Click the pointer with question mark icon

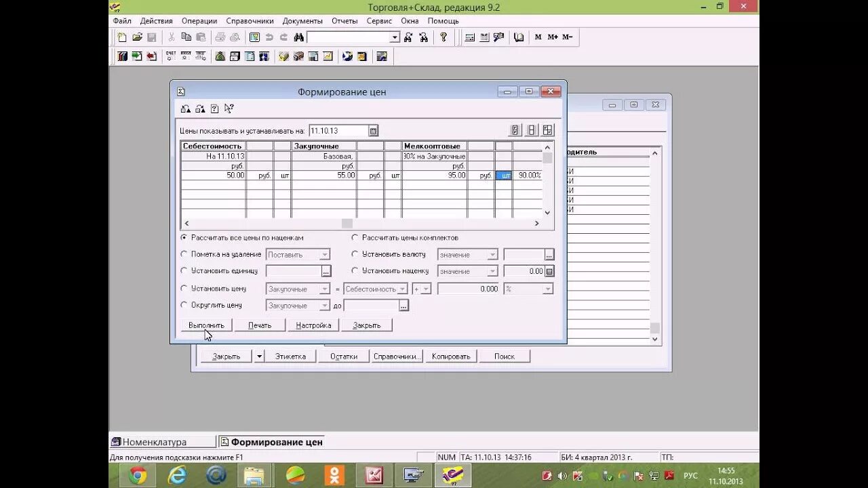(229, 108)
